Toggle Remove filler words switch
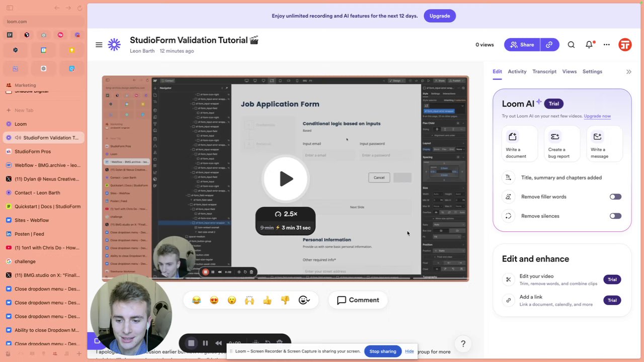This screenshot has height=362, width=644. point(615,197)
